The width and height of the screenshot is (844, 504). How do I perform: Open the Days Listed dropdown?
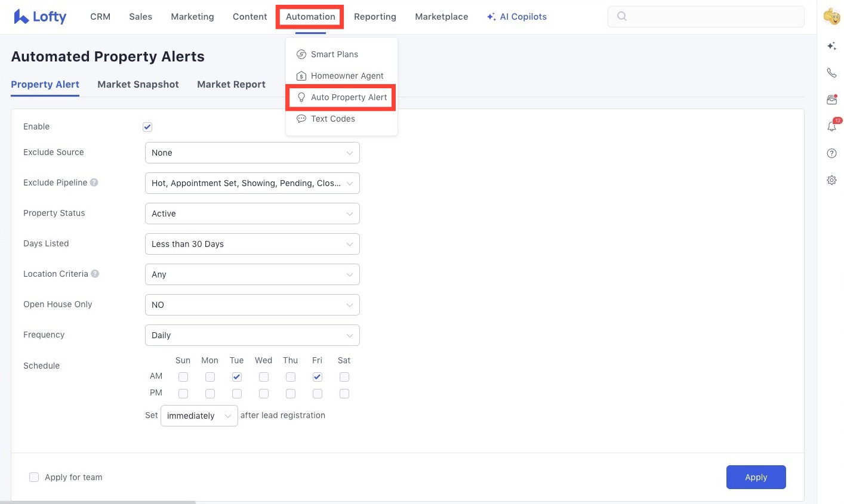(252, 244)
